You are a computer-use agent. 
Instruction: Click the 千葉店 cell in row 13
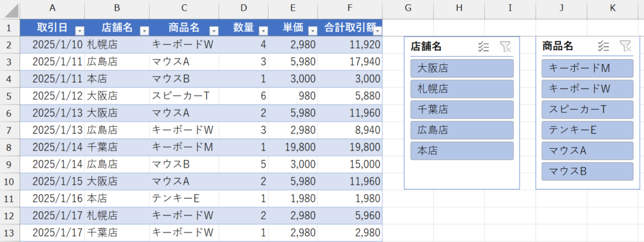117,233
